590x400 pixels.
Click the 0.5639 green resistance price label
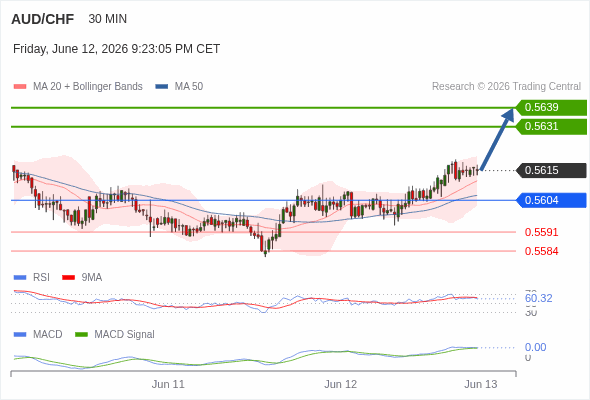click(551, 108)
